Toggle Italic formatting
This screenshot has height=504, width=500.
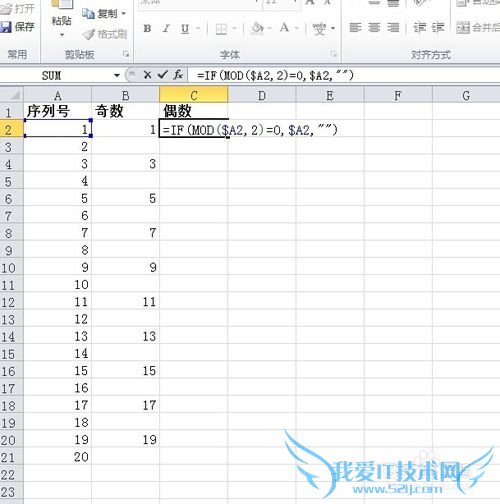[166, 28]
